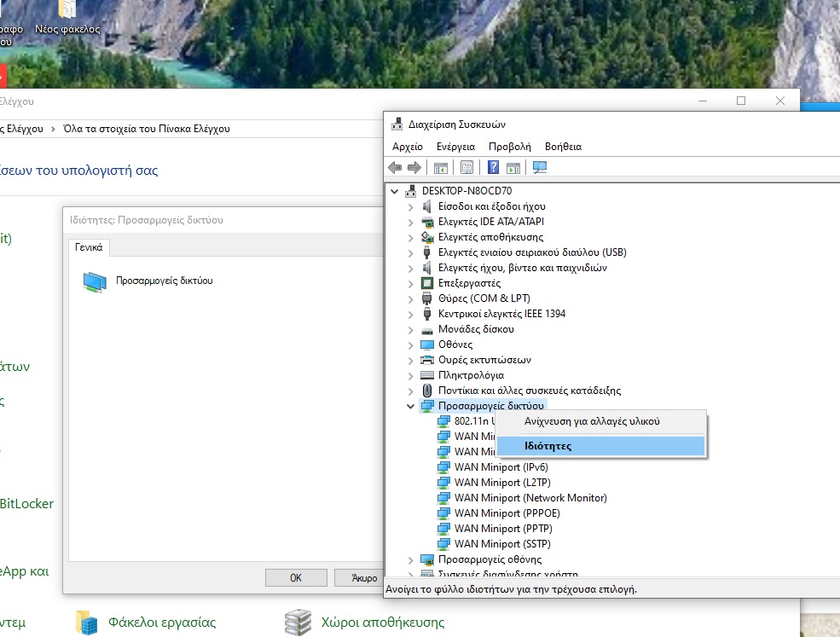Click the Properties sheet toolbar icon

click(x=466, y=168)
